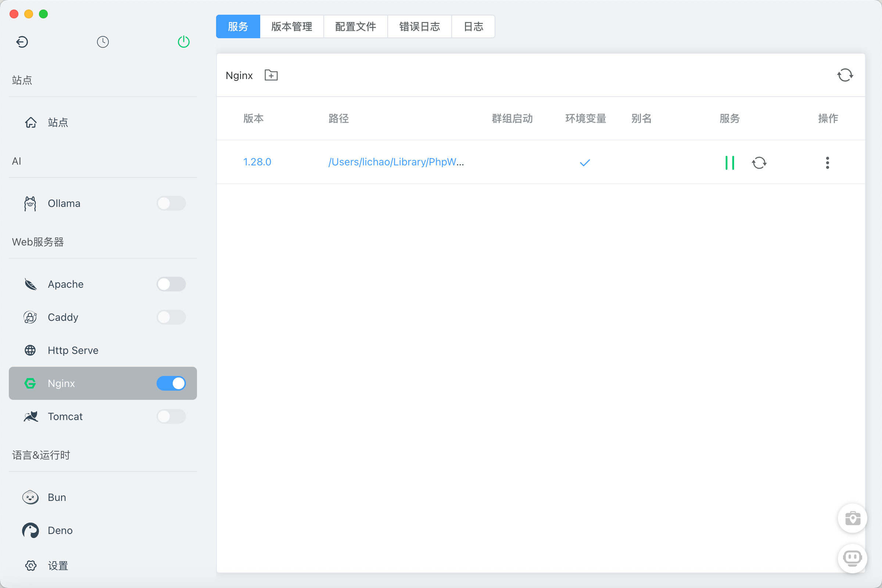The width and height of the screenshot is (882, 588).
Task: Click the 服务 column header
Action: point(729,118)
